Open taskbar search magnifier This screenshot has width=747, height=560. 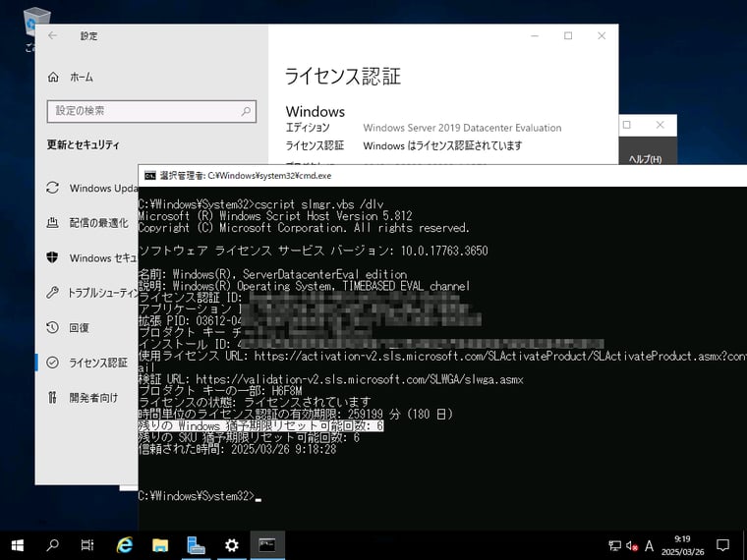click(x=53, y=545)
